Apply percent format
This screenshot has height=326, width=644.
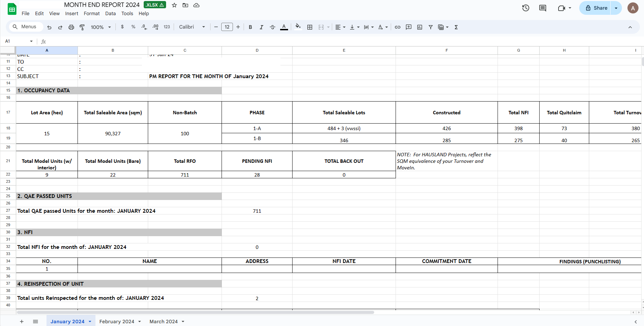pyautogui.click(x=133, y=27)
